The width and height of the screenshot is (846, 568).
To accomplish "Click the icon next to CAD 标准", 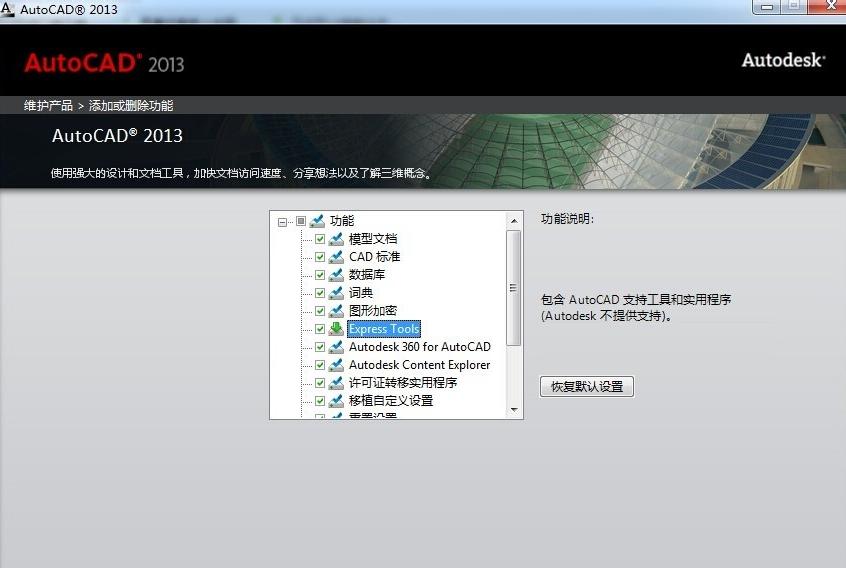I will tap(336, 257).
